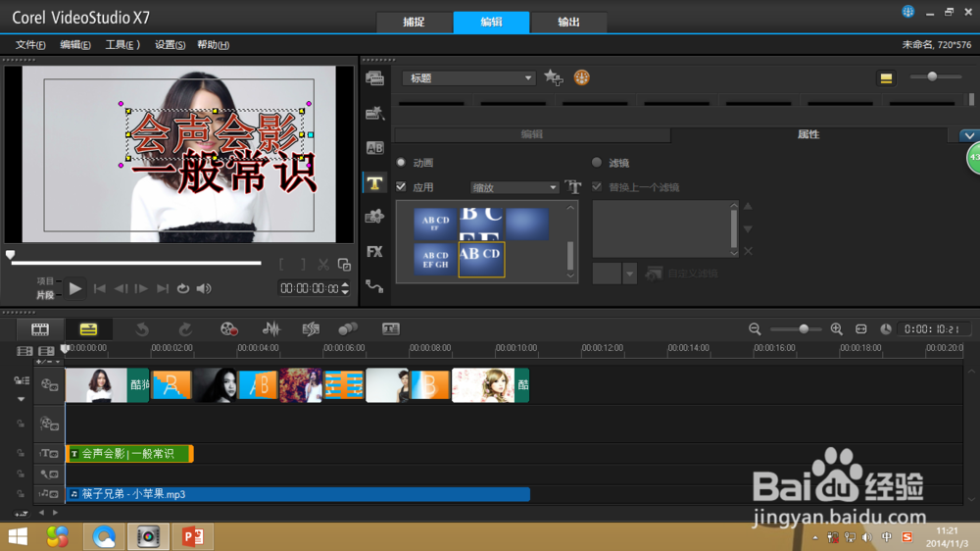Toggle 替换上一个滤镜 checkbox
Image resolution: width=980 pixels, height=551 pixels.
(x=597, y=187)
